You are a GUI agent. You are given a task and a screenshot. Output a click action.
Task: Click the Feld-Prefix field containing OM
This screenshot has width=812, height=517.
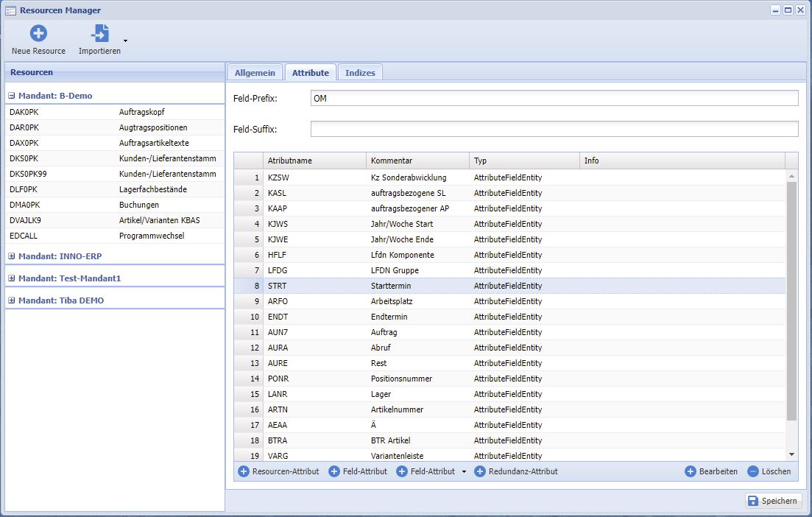(x=554, y=99)
